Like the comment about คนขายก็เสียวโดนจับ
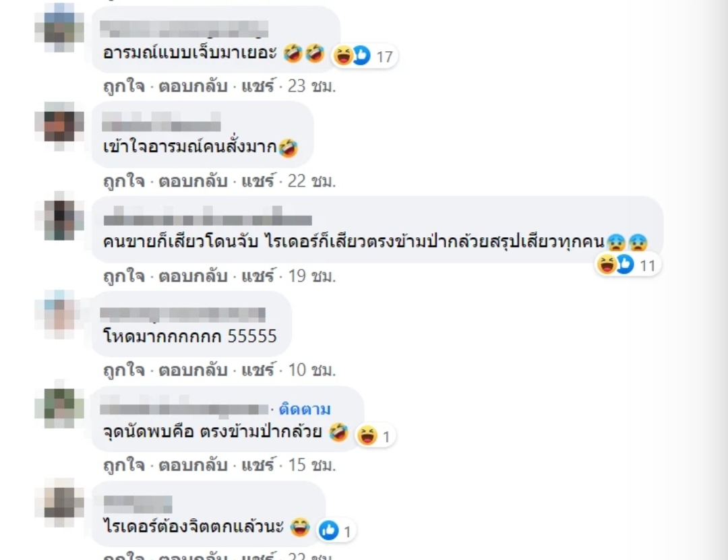Image resolution: width=728 pixels, height=560 pixels. [124, 276]
